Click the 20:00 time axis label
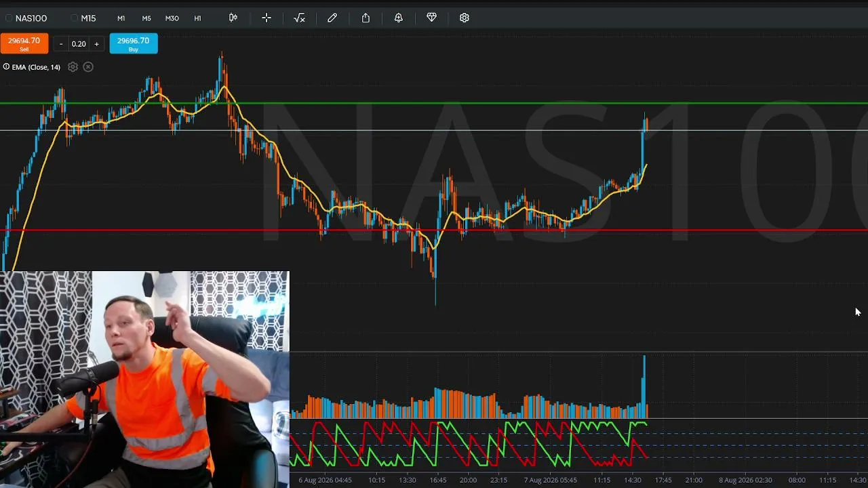The width and height of the screenshot is (868, 488). pos(468,480)
